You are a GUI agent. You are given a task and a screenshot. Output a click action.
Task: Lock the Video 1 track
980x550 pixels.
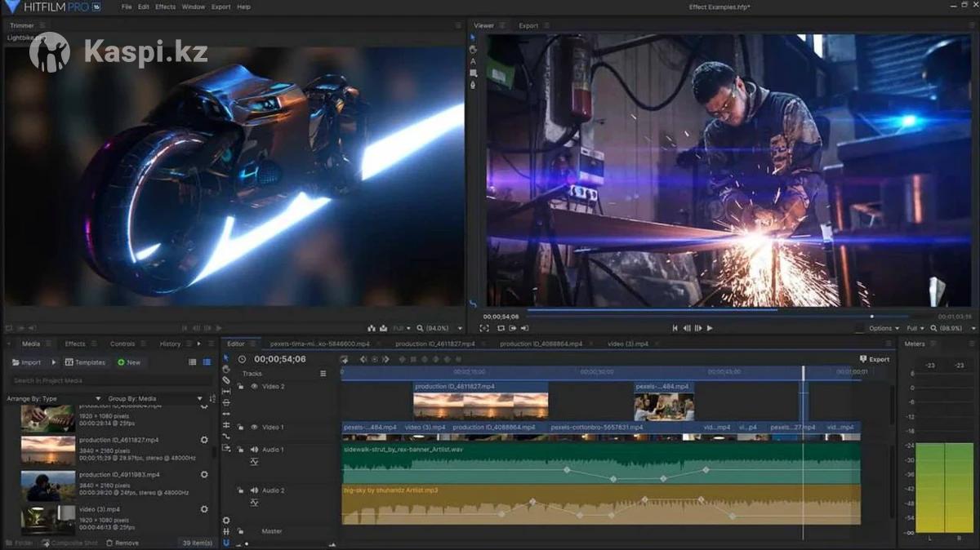tap(240, 428)
